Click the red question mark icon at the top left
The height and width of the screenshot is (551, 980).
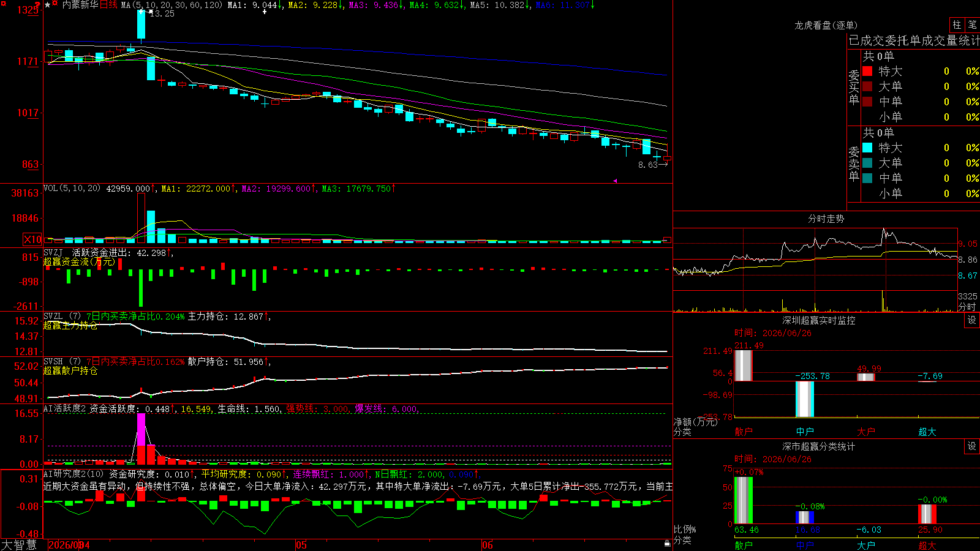tap(38, 5)
